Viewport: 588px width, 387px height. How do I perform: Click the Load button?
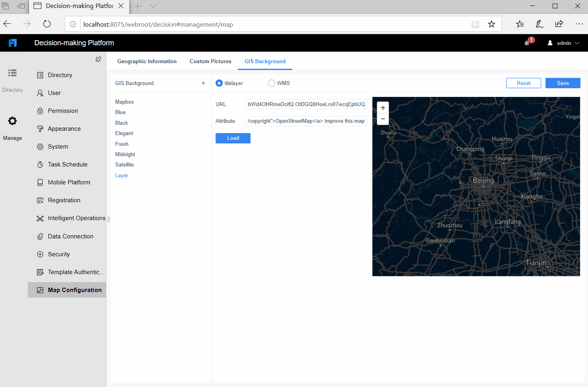(233, 138)
